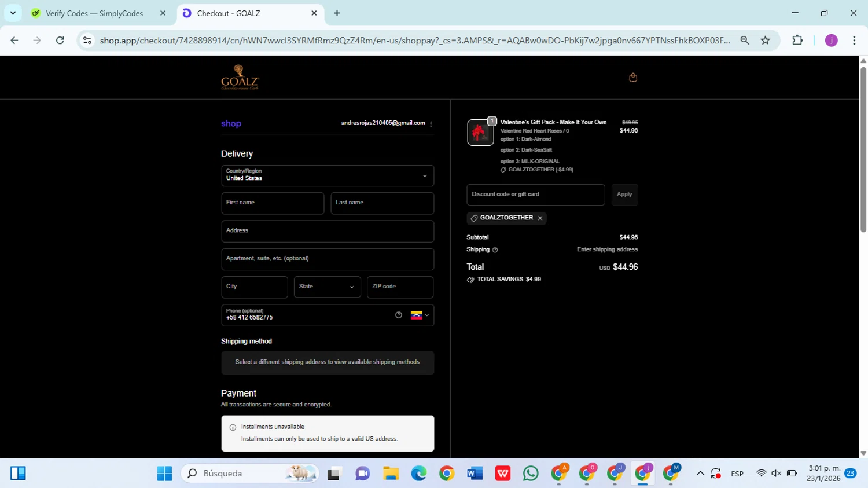This screenshot has width=868, height=488.
Task: Click the taskbar Búsqueda search box
Action: pos(250,474)
